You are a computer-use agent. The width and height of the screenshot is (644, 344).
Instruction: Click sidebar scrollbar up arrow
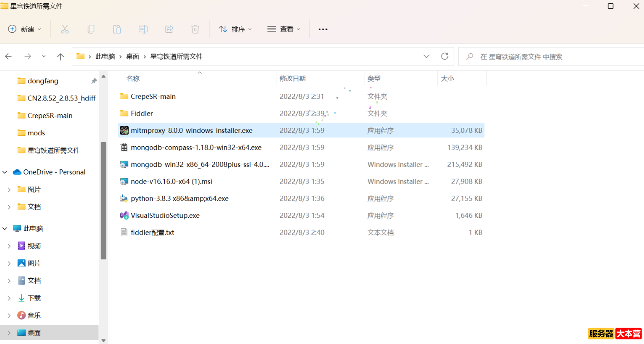[104, 76]
